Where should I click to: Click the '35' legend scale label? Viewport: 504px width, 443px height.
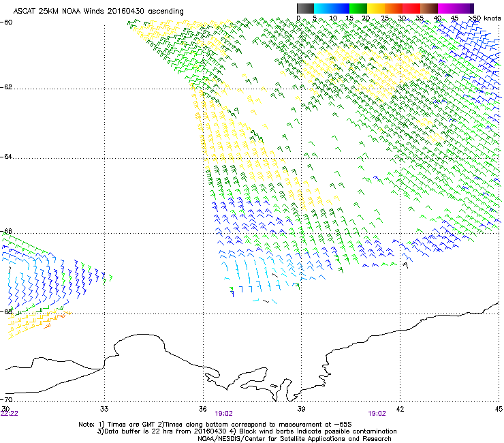pos(420,18)
